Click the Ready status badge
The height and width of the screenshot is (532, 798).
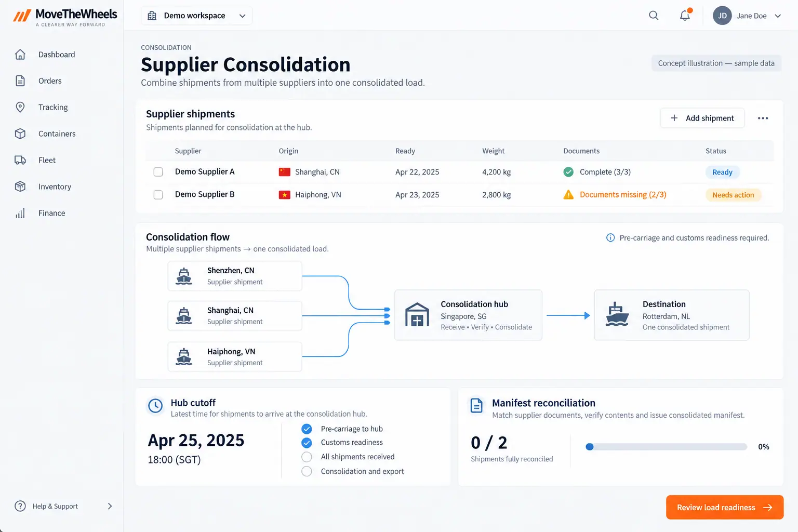723,172
